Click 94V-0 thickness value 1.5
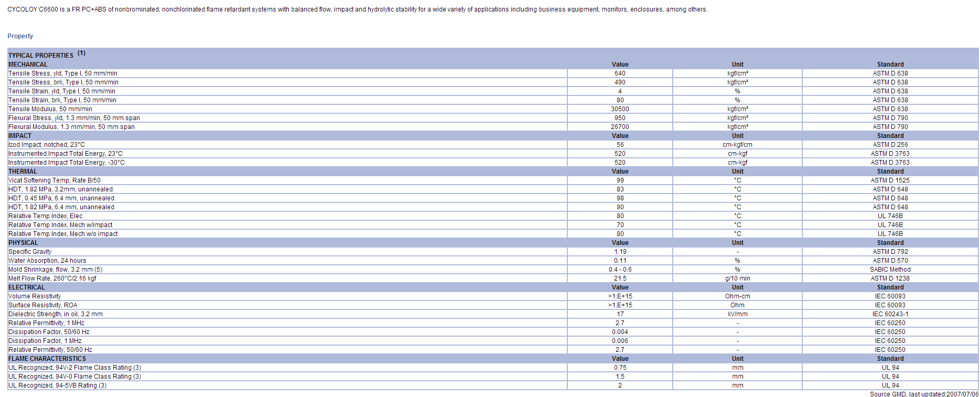Viewport: 980px width, 397px height. tap(620, 377)
